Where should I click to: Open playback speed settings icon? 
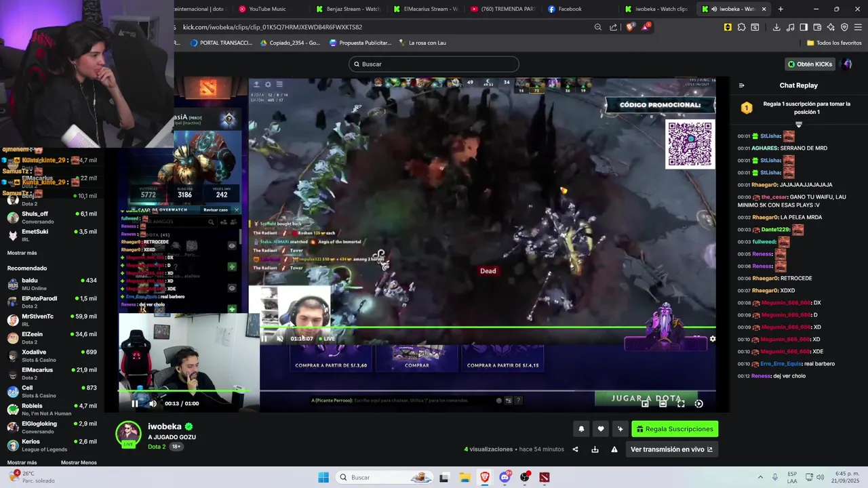(x=698, y=403)
